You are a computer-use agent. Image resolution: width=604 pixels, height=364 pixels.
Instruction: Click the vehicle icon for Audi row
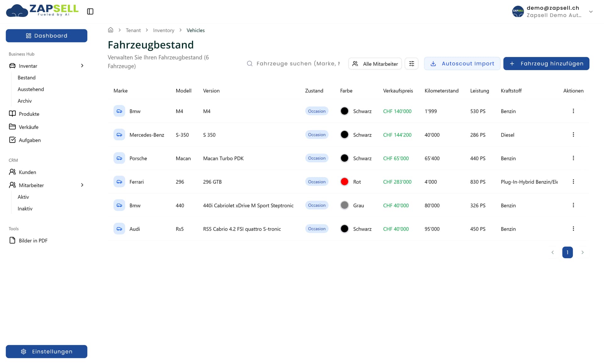coord(119,229)
